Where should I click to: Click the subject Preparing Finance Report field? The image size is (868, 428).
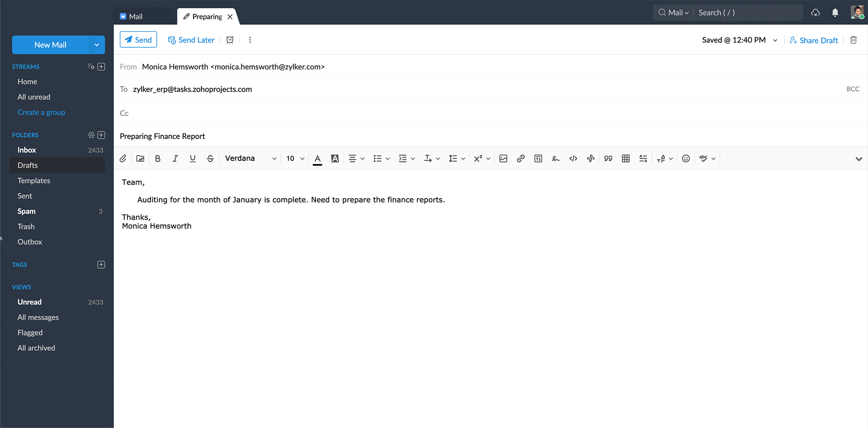[x=490, y=136]
